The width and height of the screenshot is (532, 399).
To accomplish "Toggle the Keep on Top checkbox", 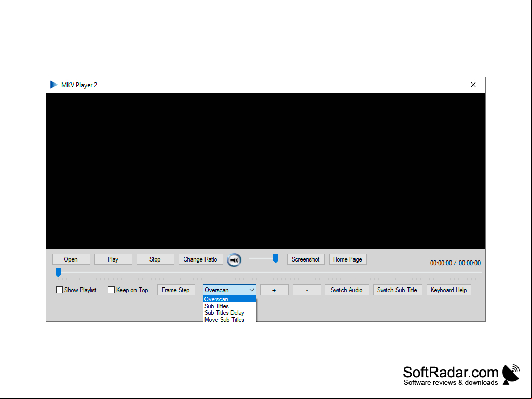I will (111, 290).
